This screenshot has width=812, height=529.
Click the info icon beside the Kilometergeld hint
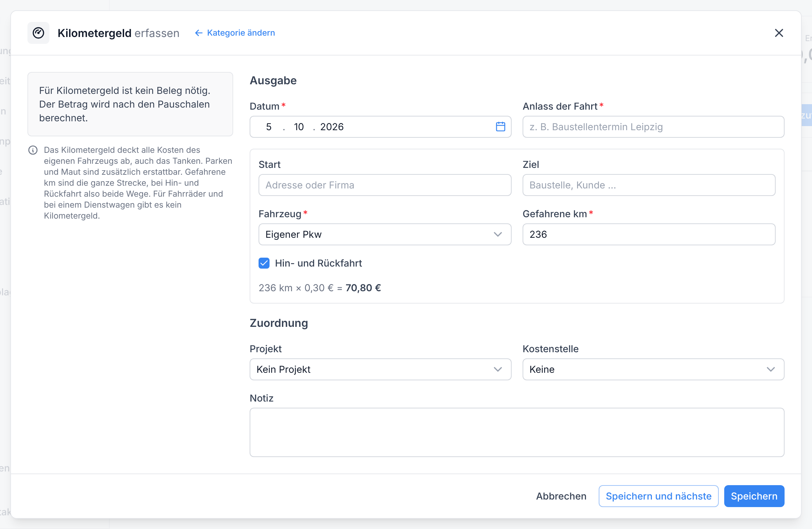click(33, 150)
